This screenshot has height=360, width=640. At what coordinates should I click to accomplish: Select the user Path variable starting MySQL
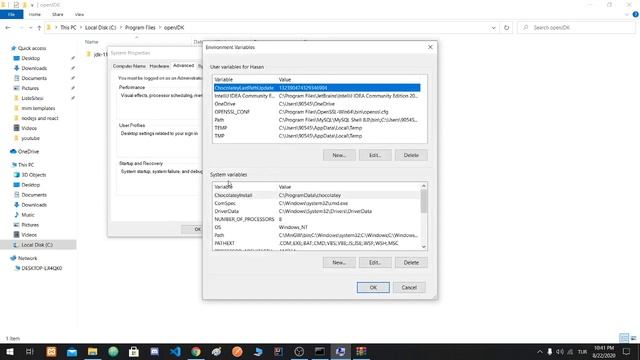317,120
